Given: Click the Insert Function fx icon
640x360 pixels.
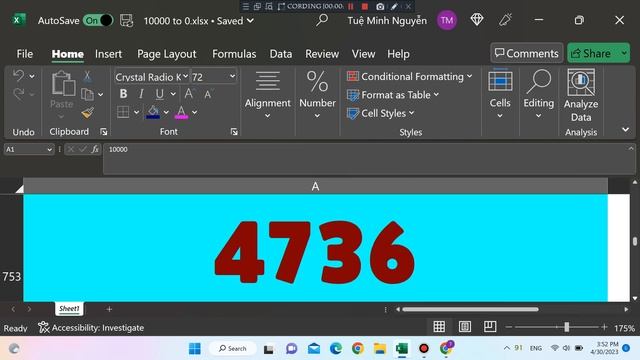Looking at the screenshot, I should 95,149.
